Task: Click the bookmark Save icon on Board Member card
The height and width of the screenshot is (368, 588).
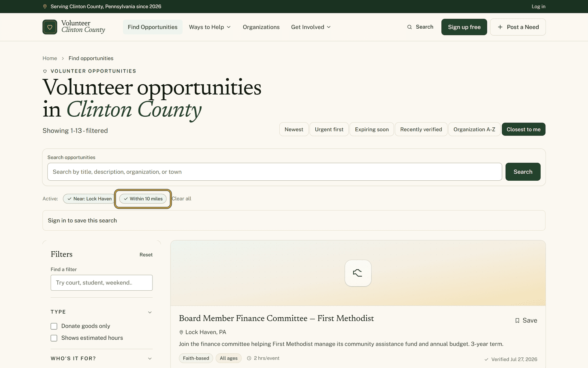Action: click(x=517, y=321)
